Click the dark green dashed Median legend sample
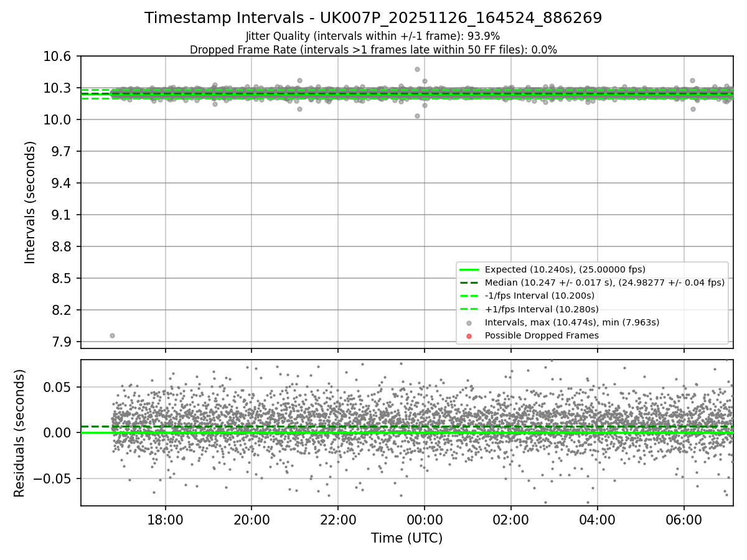Screen dimensions: 747x560 [469, 282]
